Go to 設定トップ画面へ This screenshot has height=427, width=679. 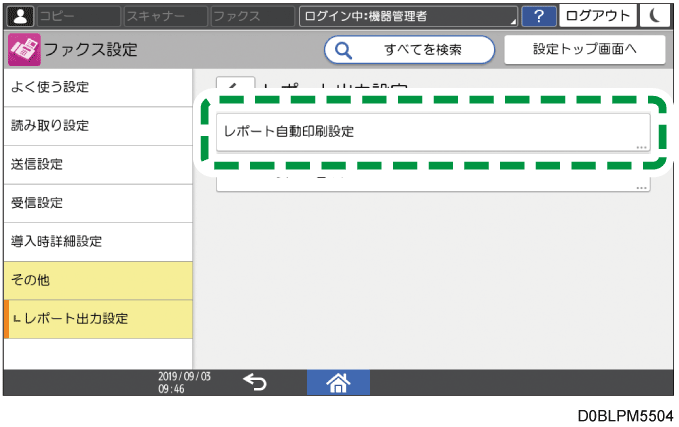585,49
